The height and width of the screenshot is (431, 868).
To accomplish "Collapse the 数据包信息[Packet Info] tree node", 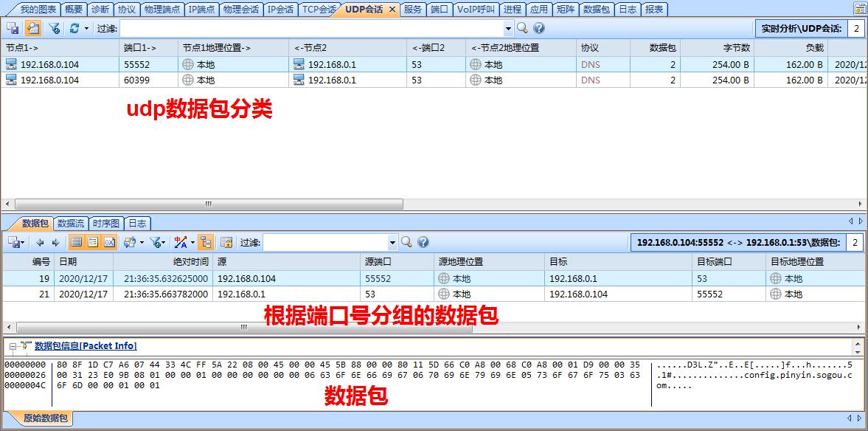I will pyautogui.click(x=12, y=345).
